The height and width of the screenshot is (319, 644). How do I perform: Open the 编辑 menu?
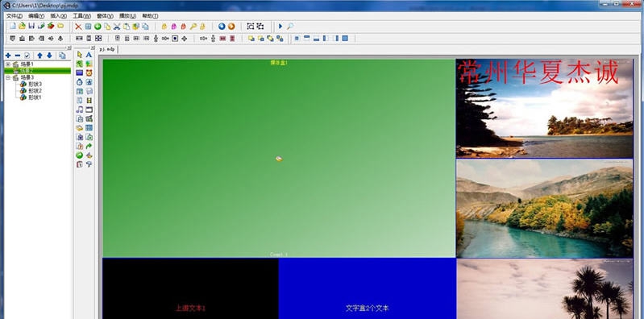point(36,16)
